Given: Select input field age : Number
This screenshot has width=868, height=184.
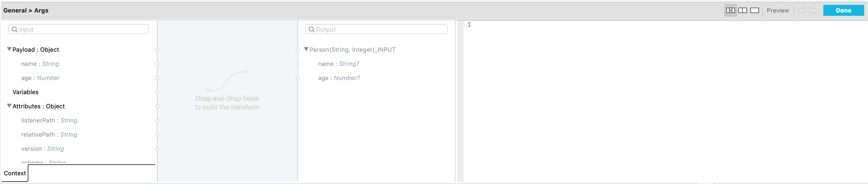Looking at the screenshot, I should pos(40,78).
